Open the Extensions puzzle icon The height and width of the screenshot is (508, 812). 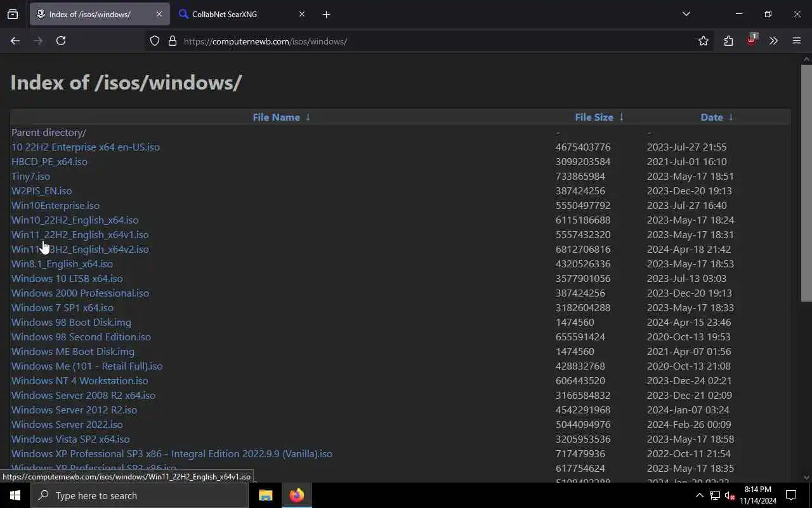(728, 41)
